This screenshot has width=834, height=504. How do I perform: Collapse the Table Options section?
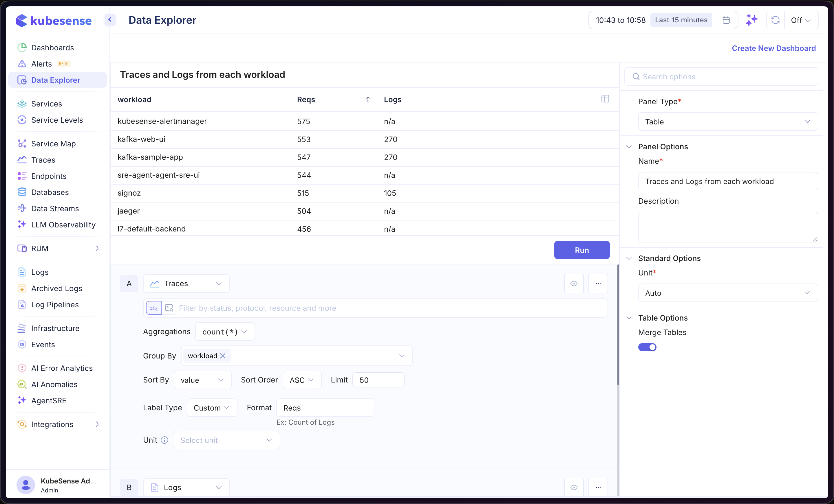click(629, 318)
